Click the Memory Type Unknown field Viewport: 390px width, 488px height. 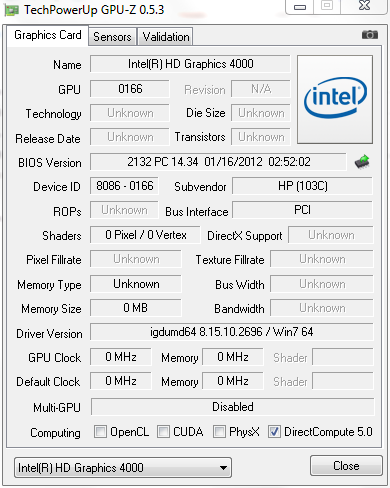(x=136, y=284)
